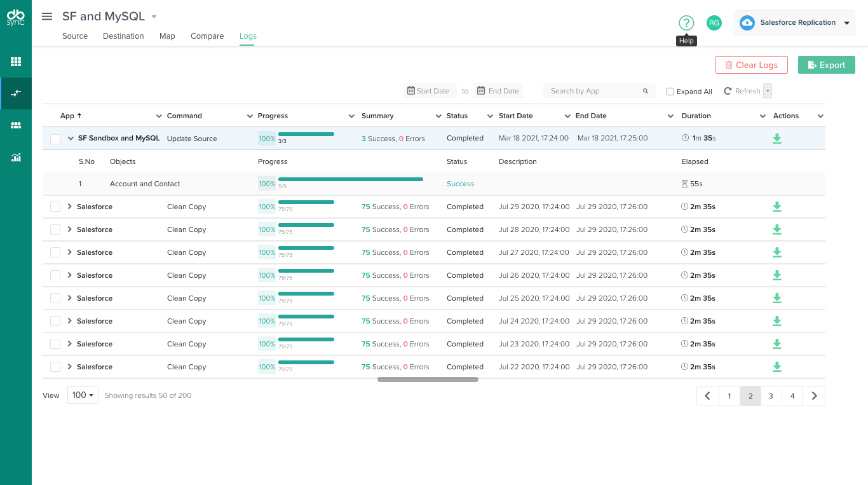Image resolution: width=868 pixels, height=485 pixels.
Task: Switch to the Source tab
Action: click(x=75, y=36)
